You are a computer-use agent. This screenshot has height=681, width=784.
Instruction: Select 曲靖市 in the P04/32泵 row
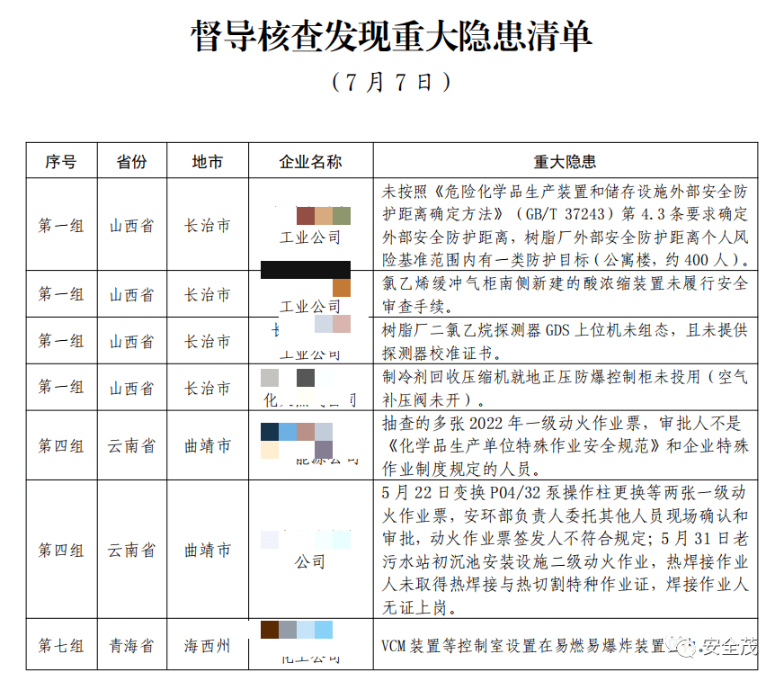[x=208, y=550]
